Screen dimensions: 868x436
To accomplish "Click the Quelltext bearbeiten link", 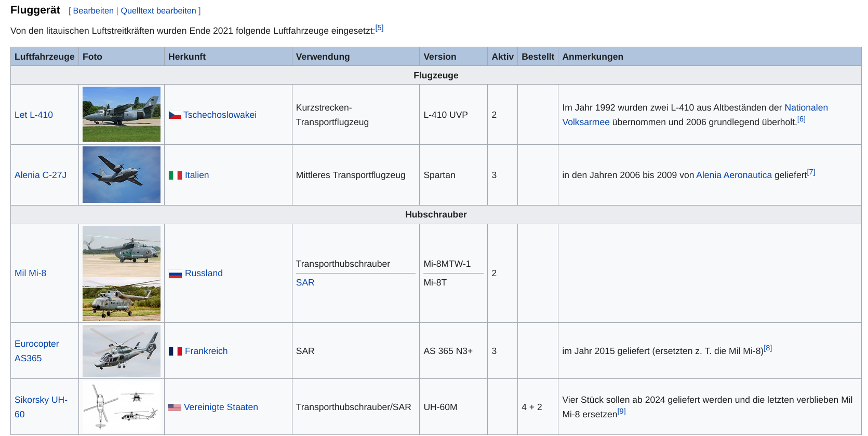I will [x=158, y=11].
